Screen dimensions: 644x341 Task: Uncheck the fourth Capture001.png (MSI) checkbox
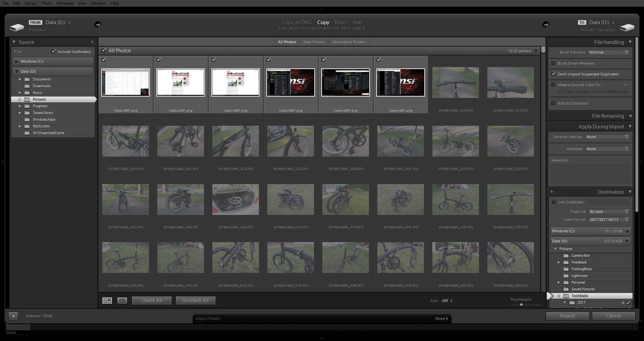[x=269, y=60]
